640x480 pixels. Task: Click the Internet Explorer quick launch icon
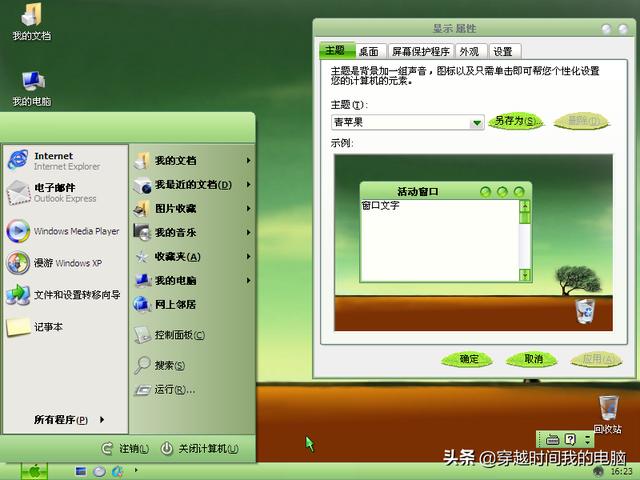click(x=118, y=471)
